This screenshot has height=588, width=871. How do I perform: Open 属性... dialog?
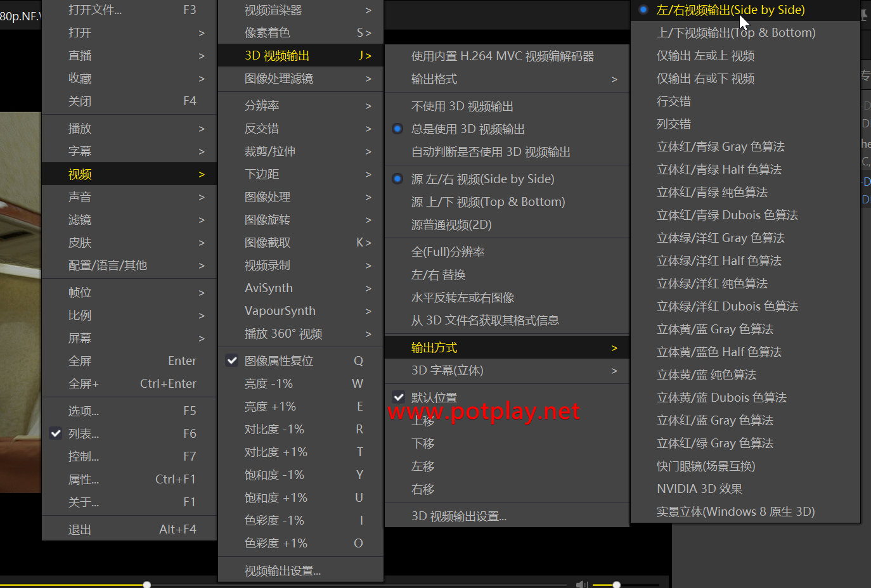tap(129, 480)
